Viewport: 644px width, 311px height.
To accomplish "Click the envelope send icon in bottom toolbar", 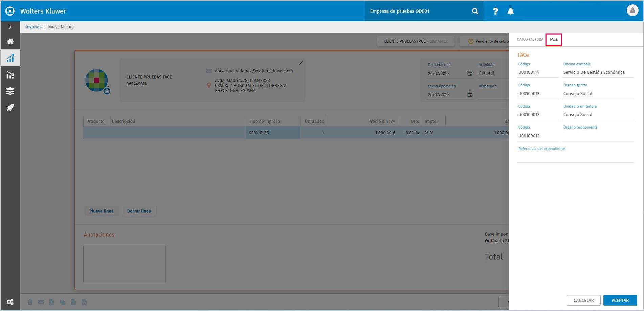I will (41, 302).
